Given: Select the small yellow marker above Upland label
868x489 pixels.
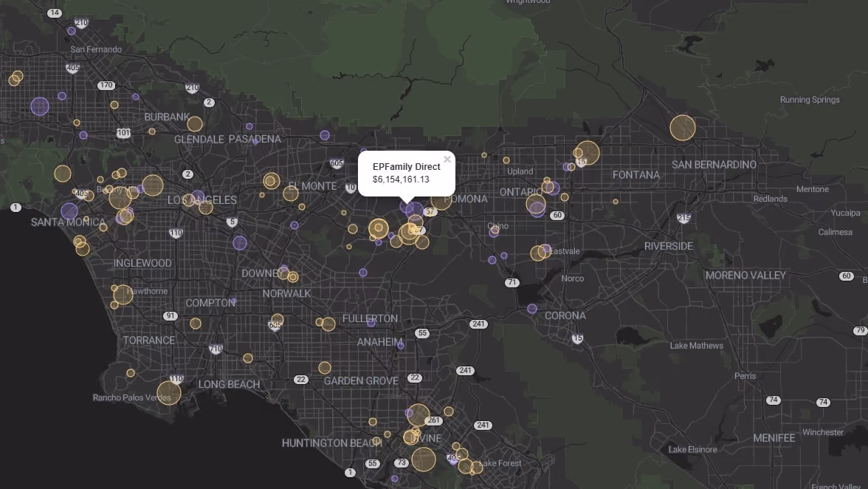Looking at the screenshot, I should pos(506,160).
